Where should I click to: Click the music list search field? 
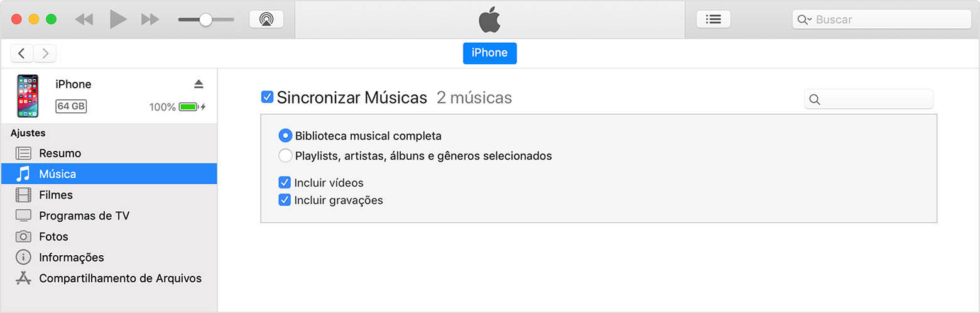click(x=874, y=99)
